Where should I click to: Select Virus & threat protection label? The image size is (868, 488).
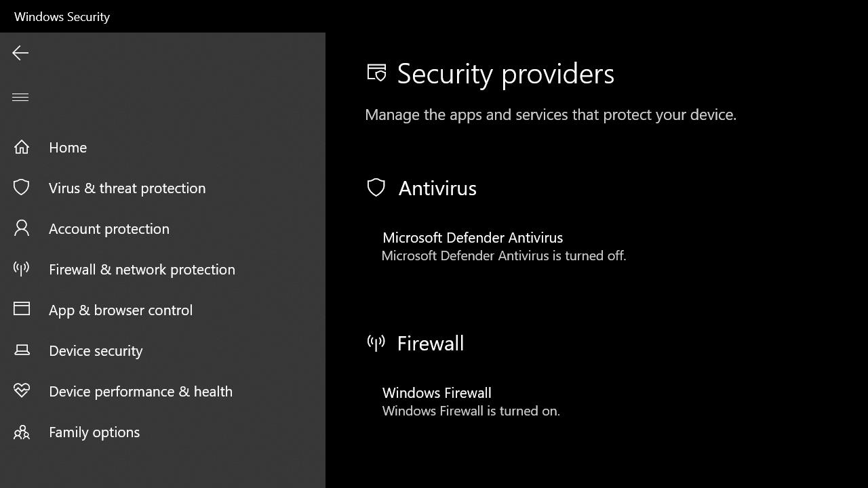pyautogui.click(x=127, y=188)
